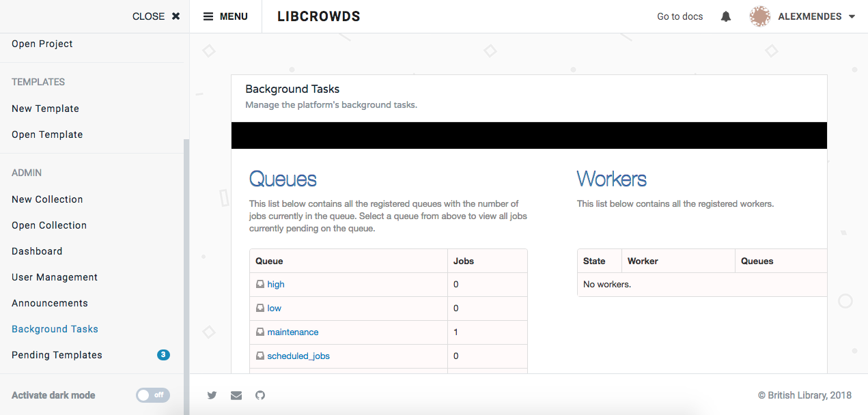Open the Twitter icon in the footer
Image resolution: width=868 pixels, height=415 pixels.
tap(212, 395)
